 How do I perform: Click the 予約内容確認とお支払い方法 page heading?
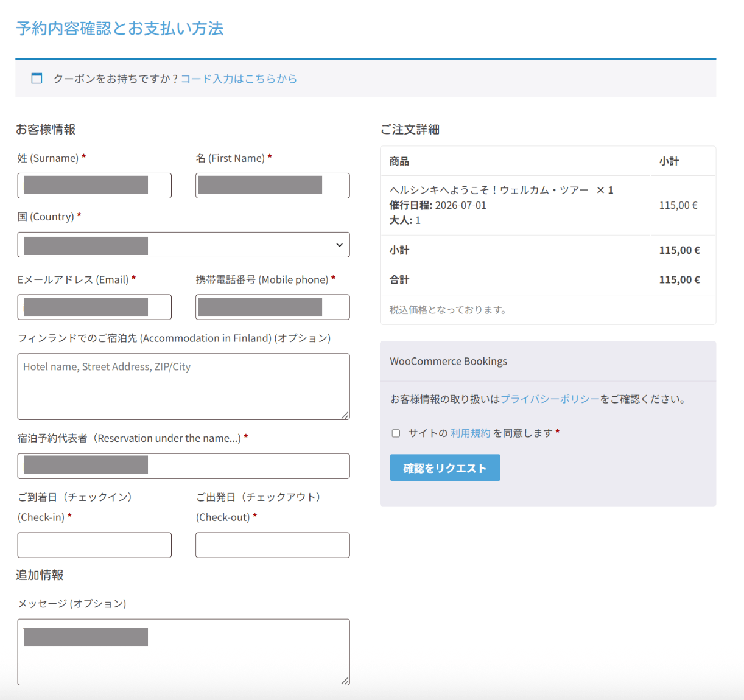pyautogui.click(x=120, y=29)
